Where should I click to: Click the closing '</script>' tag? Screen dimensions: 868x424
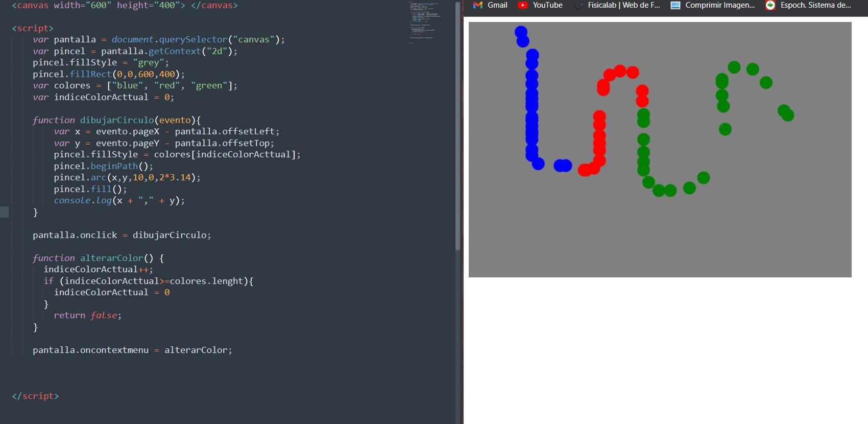35,396
